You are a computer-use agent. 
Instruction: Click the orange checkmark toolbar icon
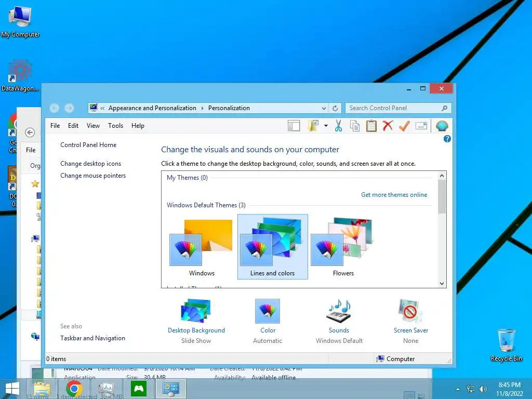coord(404,126)
